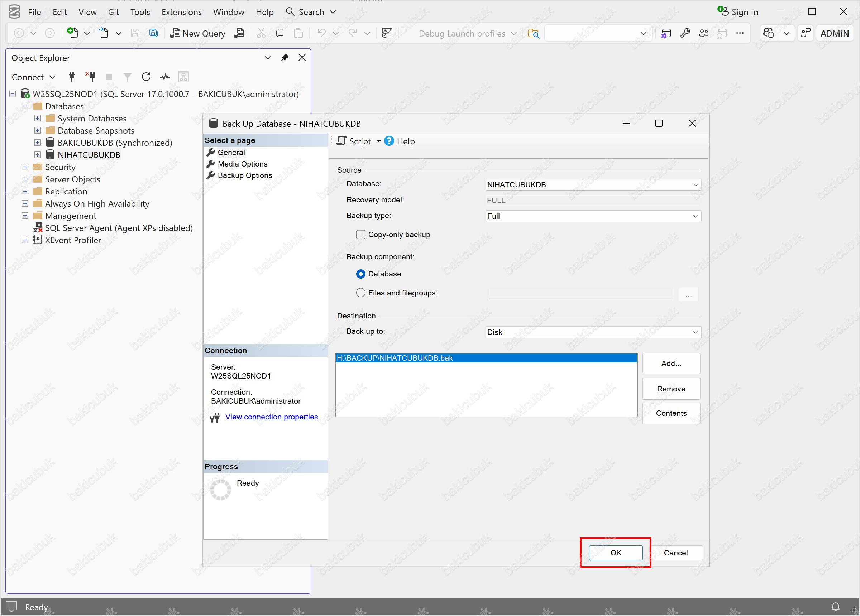Open the Tools menu

click(x=140, y=12)
